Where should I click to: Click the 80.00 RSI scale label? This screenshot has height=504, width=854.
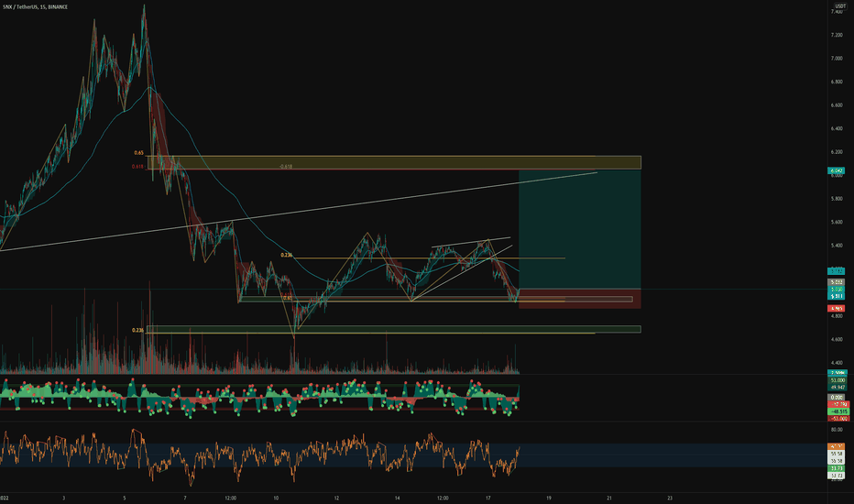pyautogui.click(x=837, y=430)
